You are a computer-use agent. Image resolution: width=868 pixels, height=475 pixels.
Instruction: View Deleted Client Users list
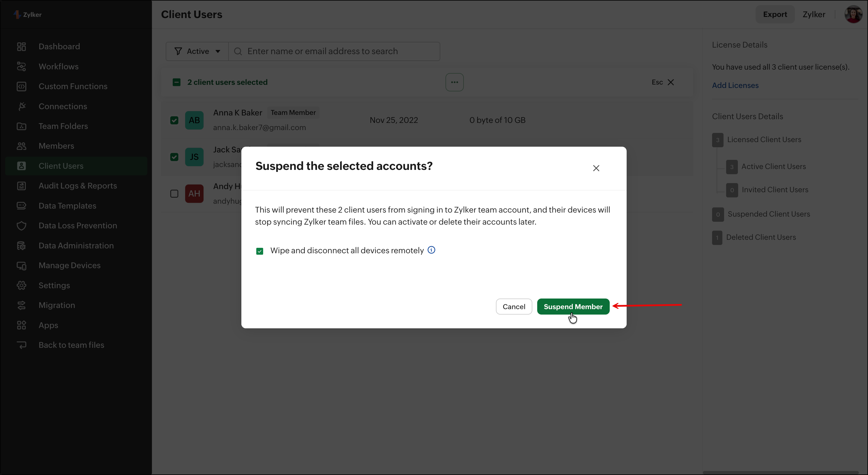coord(761,237)
